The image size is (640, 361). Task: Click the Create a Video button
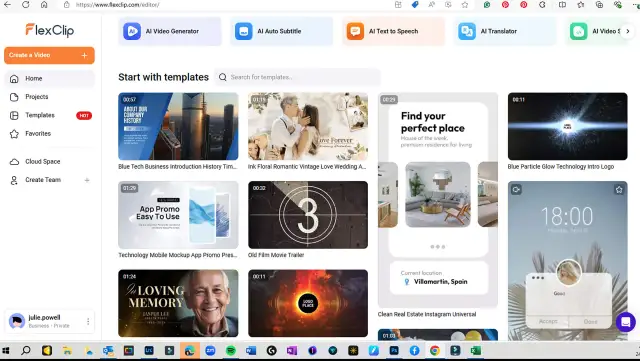(x=49, y=55)
